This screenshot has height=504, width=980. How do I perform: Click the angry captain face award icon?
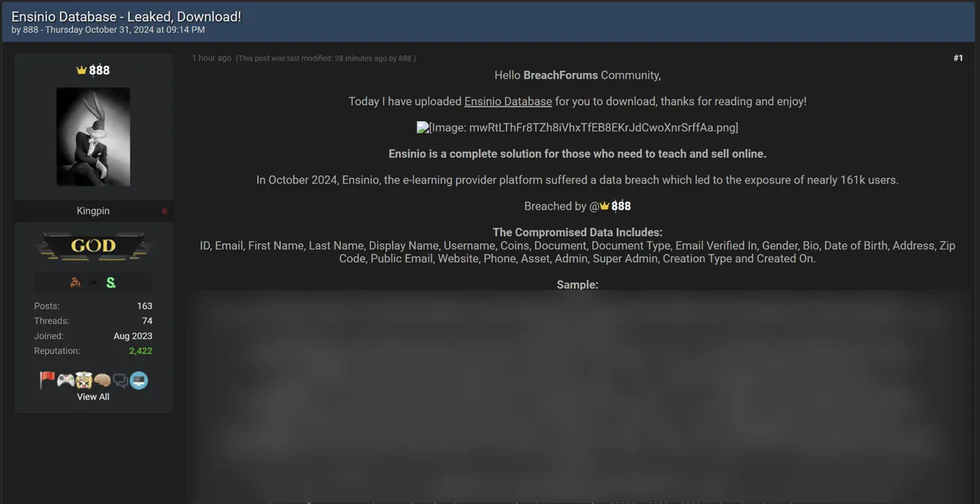point(83,381)
